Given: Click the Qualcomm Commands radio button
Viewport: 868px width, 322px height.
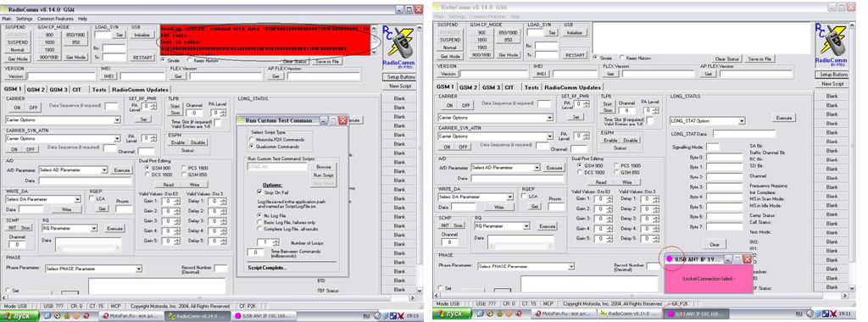Looking at the screenshot, I should (252, 146).
